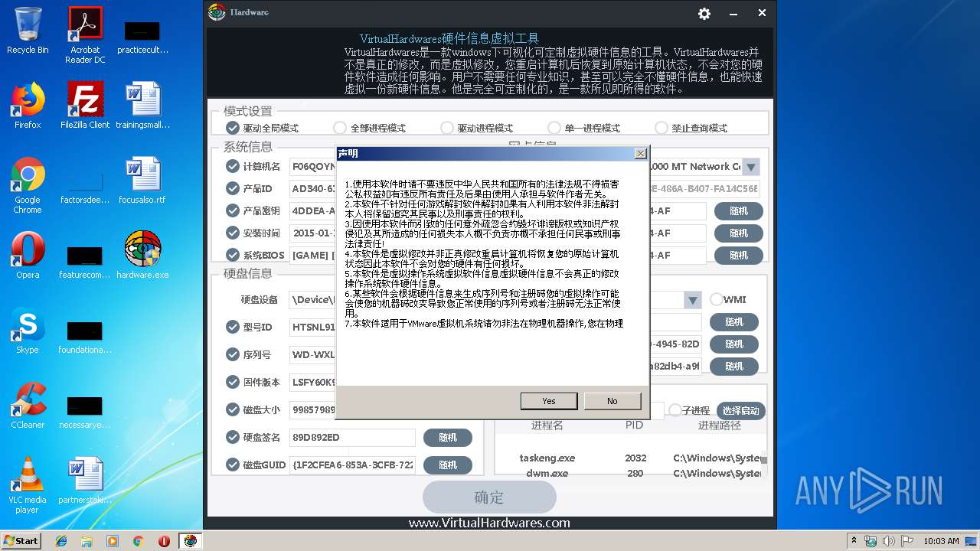This screenshot has width=980, height=551.
Task: Select the hardware.exe desktop icon
Action: point(142,256)
